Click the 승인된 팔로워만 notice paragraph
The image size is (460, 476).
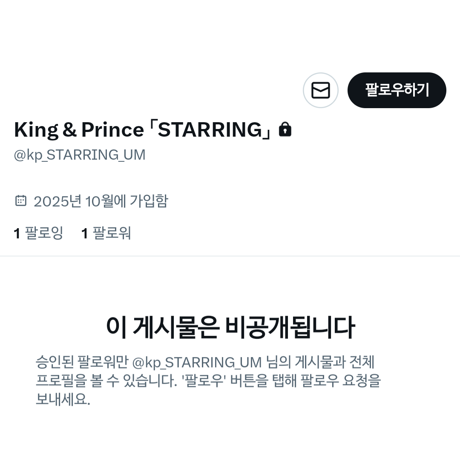tap(208, 380)
